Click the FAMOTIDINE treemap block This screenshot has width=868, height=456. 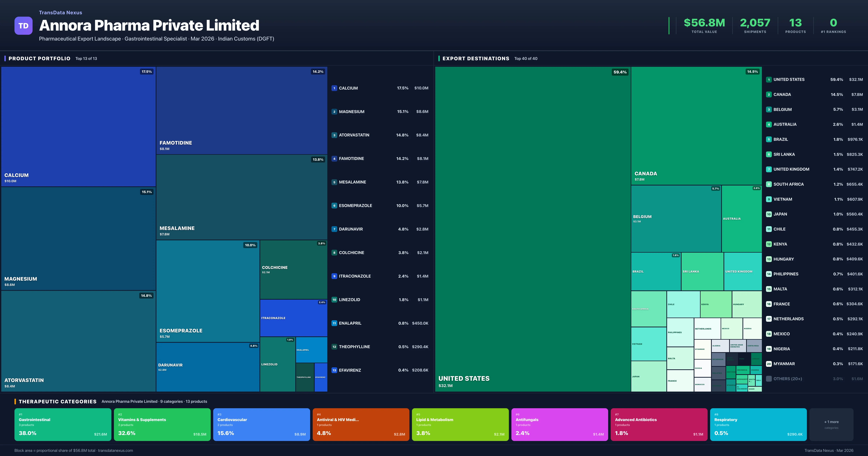[242, 110]
